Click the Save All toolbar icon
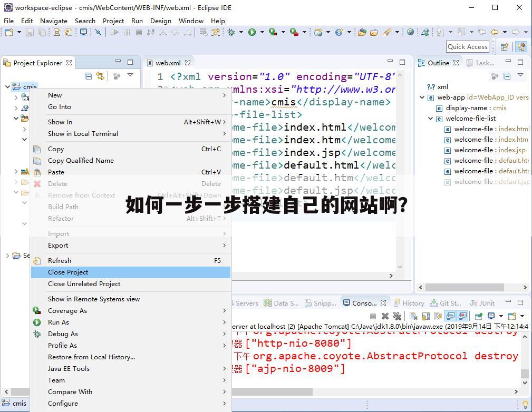The width and height of the screenshot is (532, 412). pyautogui.click(x=42, y=32)
